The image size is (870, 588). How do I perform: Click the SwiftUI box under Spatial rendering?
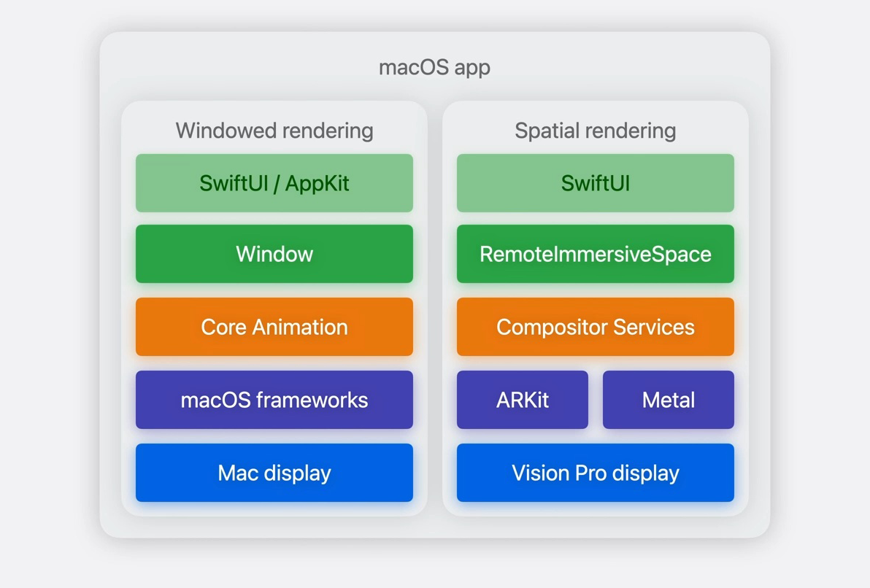tap(595, 183)
